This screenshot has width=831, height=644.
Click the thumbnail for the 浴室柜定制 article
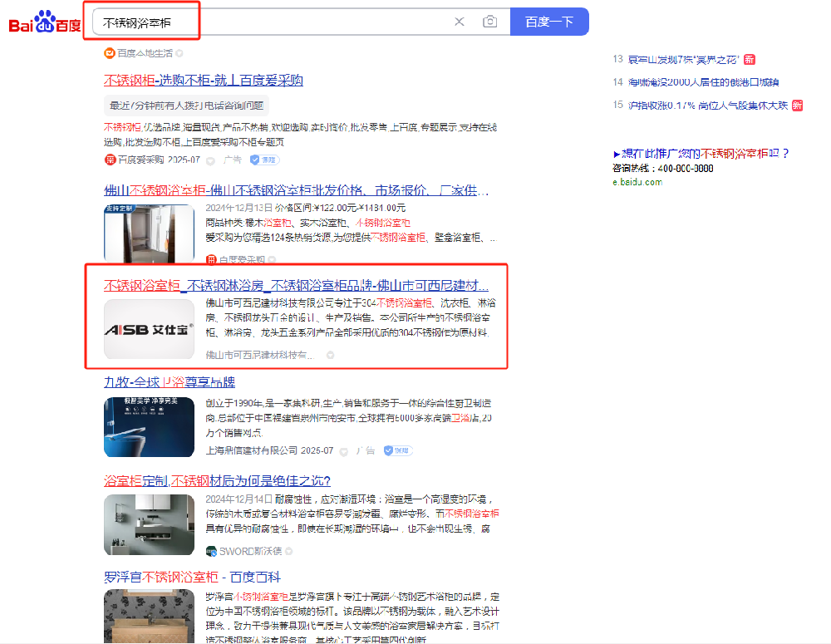[x=149, y=524]
